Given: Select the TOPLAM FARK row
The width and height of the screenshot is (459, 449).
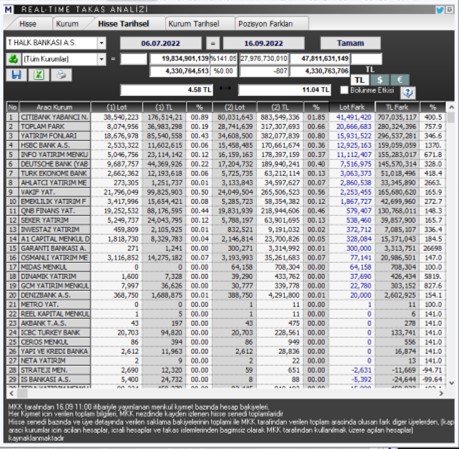Looking at the screenshot, I should click(x=226, y=126).
